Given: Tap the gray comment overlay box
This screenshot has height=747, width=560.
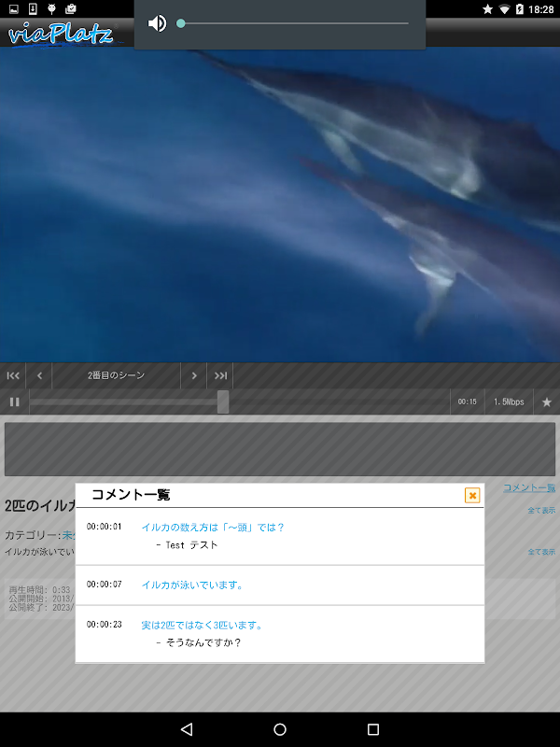Looking at the screenshot, I should coord(280,449).
